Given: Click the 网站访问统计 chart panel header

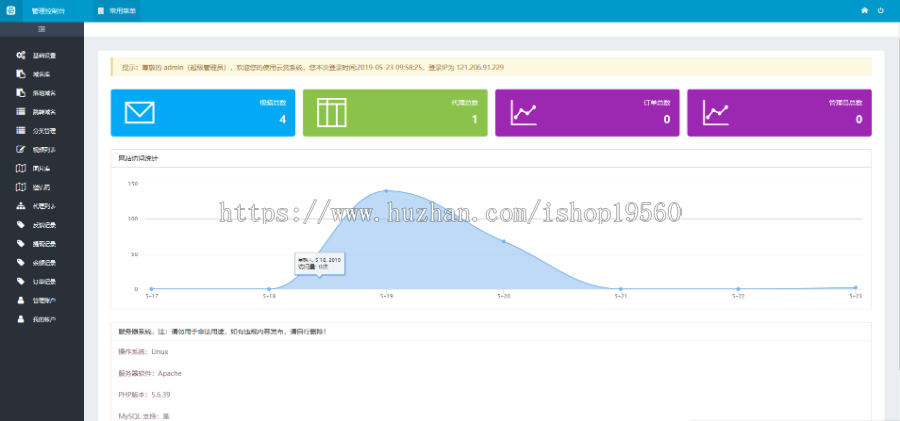Looking at the screenshot, I should point(491,158).
